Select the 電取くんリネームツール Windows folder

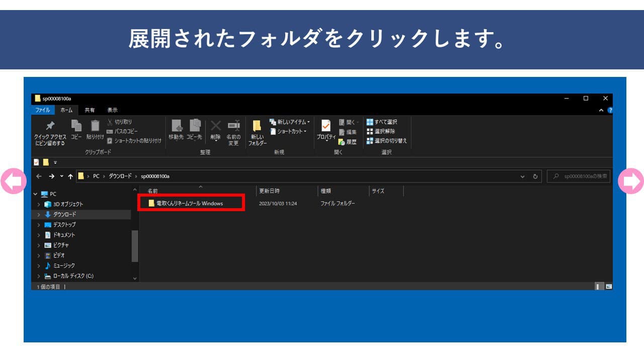tap(186, 203)
